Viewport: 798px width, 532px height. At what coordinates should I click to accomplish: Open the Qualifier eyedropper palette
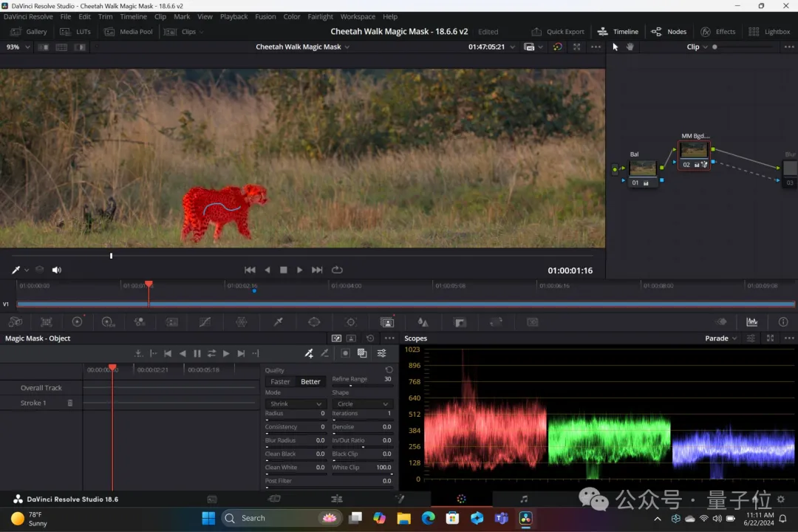coord(279,322)
